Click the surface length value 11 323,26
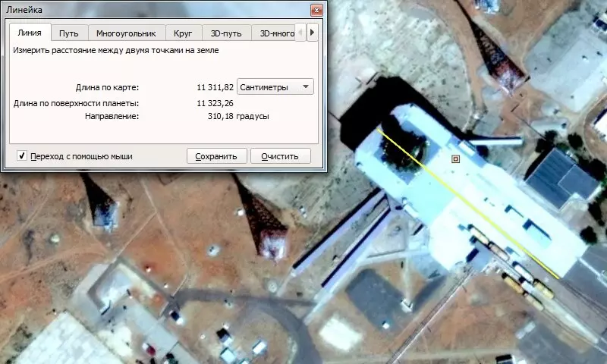Image resolution: width=607 pixels, height=364 pixels. [x=215, y=103]
